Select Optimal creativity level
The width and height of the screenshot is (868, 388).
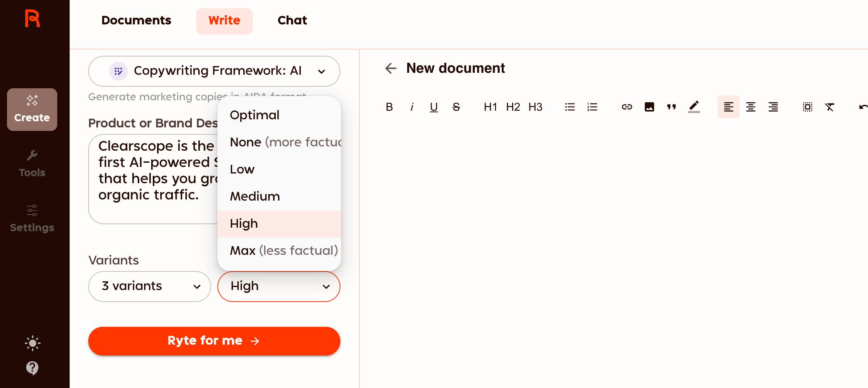pyautogui.click(x=279, y=115)
